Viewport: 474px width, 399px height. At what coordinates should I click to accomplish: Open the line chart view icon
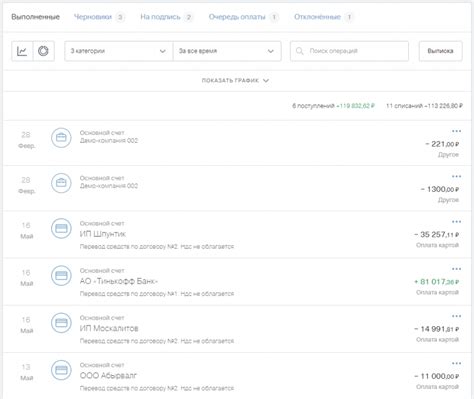[x=22, y=51]
